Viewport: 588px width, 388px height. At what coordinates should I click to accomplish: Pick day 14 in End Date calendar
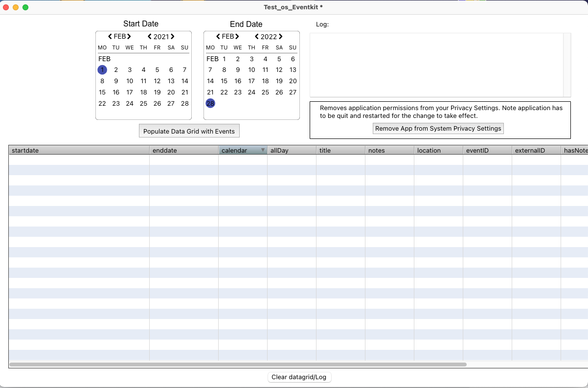(x=210, y=81)
